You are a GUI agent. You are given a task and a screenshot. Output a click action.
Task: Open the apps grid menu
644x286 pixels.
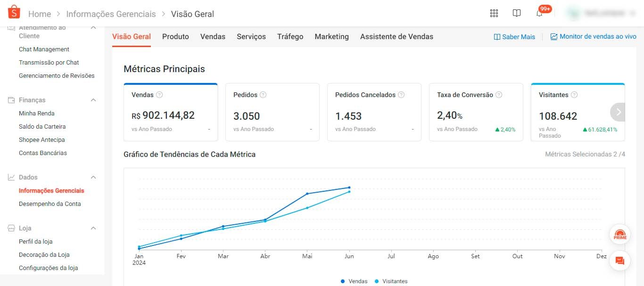494,13
